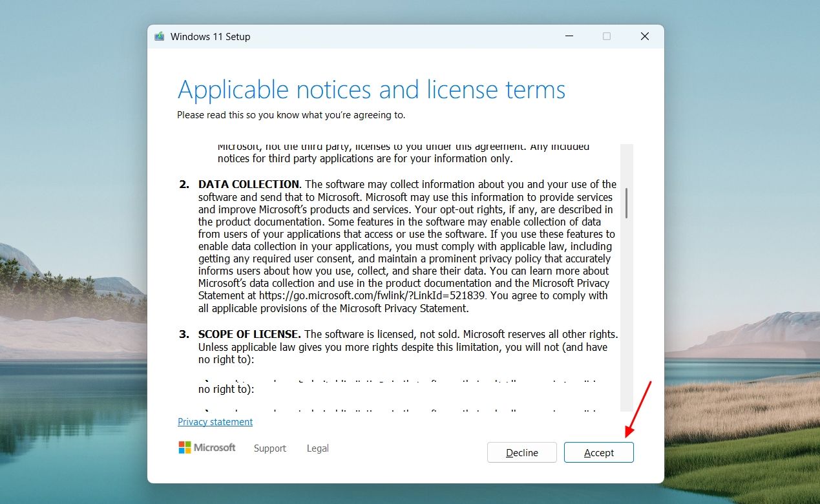Close the Windows 11 Setup window

[x=644, y=36]
